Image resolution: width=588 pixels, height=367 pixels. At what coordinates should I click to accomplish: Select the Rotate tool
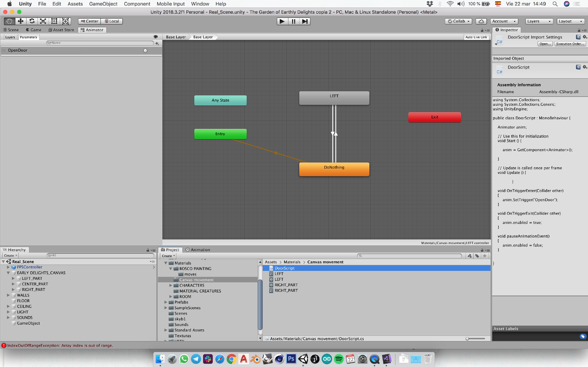click(32, 21)
